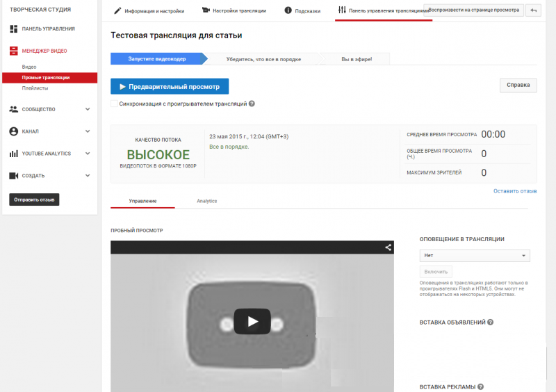Click the dashboard icon beside Панель управления

(x=14, y=28)
